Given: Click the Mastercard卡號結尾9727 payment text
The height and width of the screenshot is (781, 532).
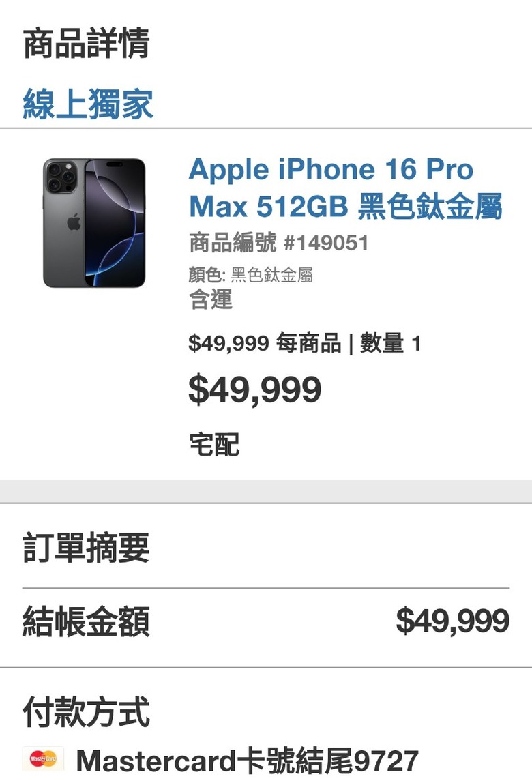Looking at the screenshot, I should point(247,761).
